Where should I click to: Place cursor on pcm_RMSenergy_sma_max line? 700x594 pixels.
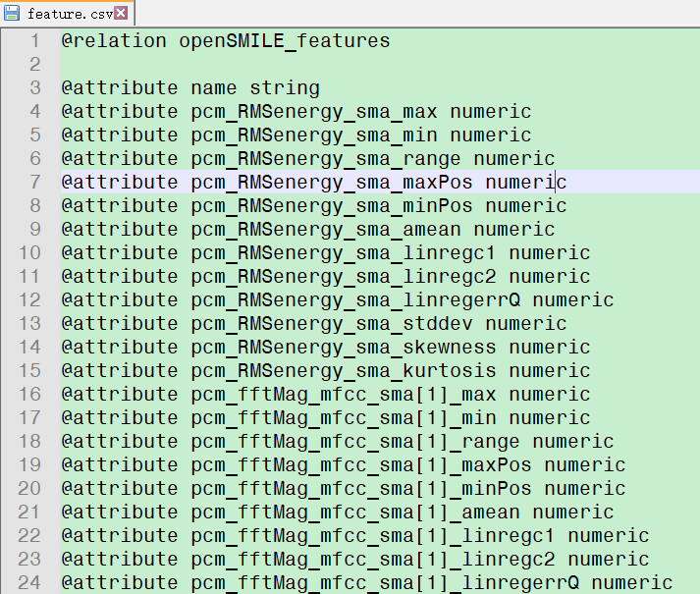click(296, 112)
